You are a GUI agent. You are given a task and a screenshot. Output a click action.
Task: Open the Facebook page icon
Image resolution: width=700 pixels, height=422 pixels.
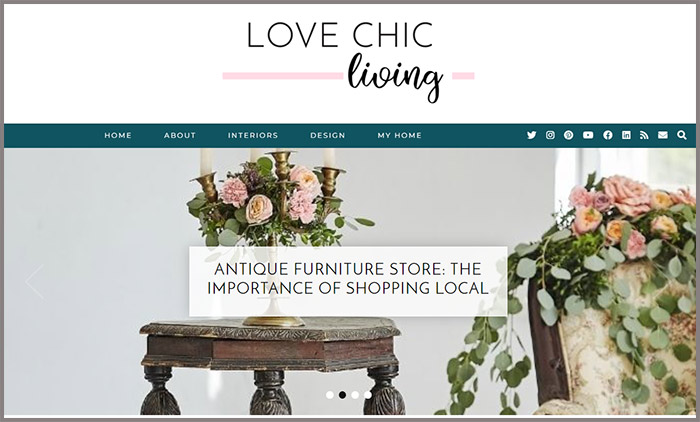(608, 135)
